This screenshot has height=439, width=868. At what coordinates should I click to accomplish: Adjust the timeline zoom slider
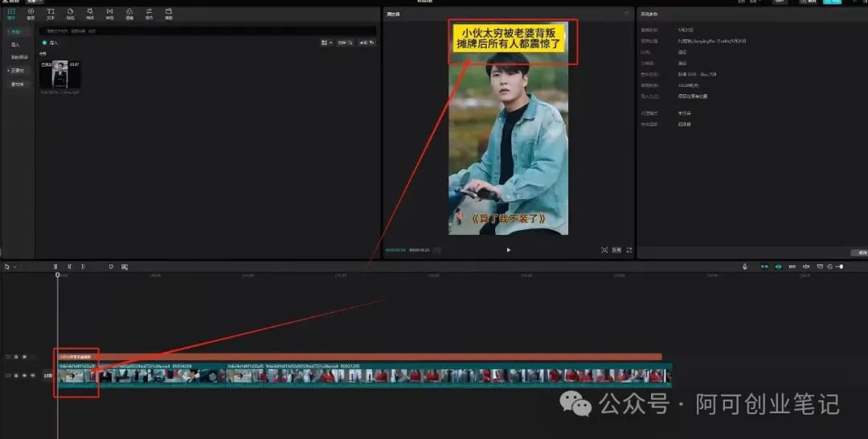[x=839, y=267]
